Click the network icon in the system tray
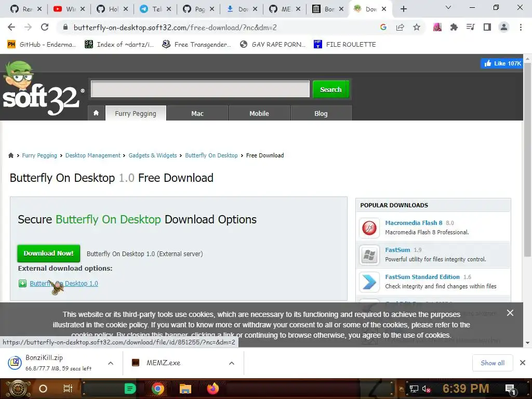Viewport: 532px width, 399px height. (x=414, y=389)
